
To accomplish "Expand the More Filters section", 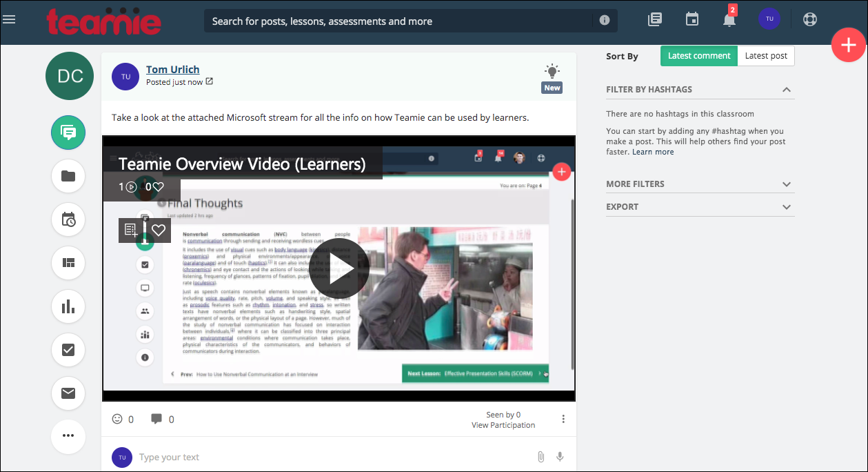I will pyautogui.click(x=787, y=184).
